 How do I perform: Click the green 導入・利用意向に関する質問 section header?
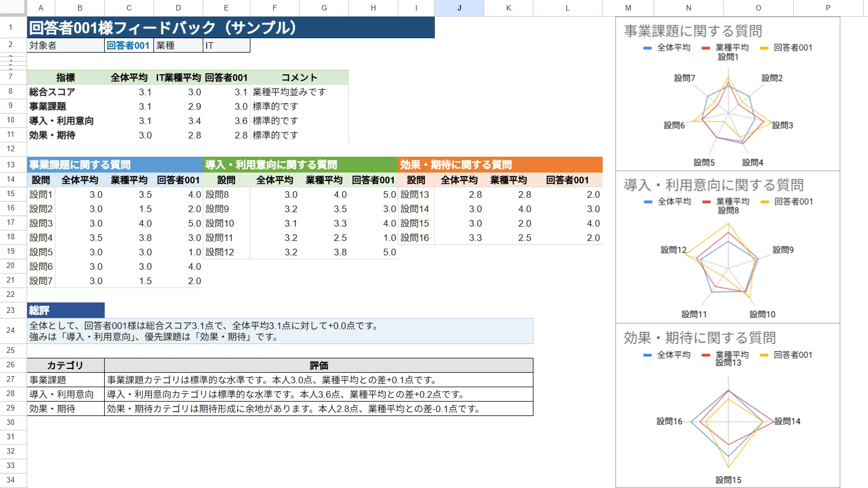click(x=300, y=165)
